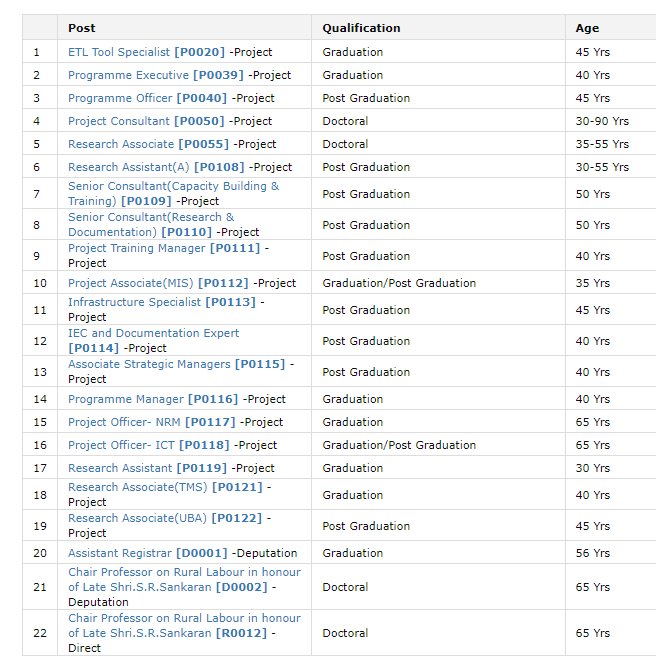Select age value 35 Yrs
The height and width of the screenshot is (667, 656).
tap(593, 283)
